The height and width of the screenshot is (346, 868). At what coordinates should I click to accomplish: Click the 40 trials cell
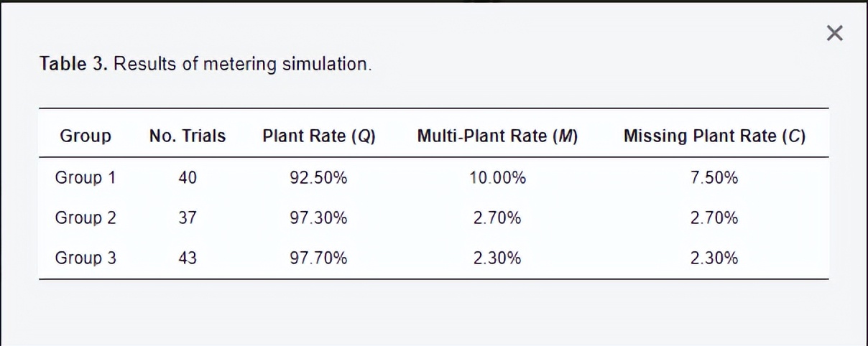188,178
